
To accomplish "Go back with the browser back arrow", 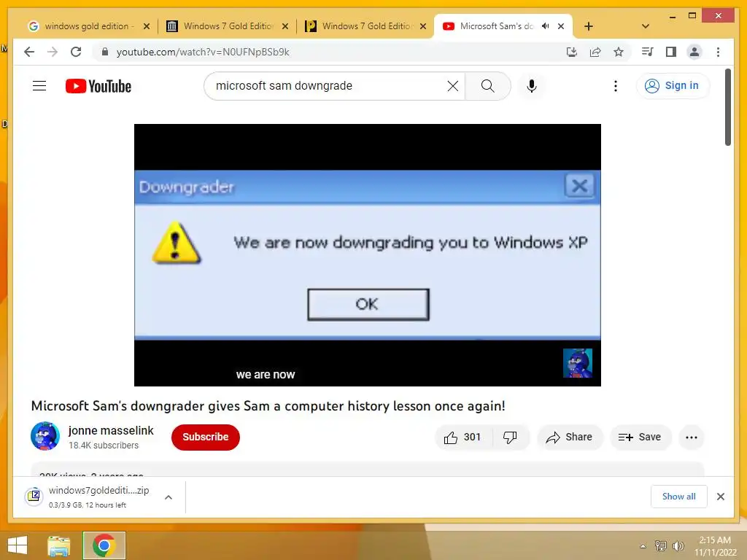I will tap(29, 52).
